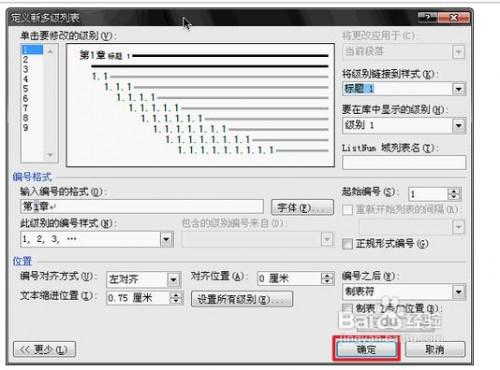The image size is (500, 370).
Task: Click the numbering preview pane
Action: [200, 105]
